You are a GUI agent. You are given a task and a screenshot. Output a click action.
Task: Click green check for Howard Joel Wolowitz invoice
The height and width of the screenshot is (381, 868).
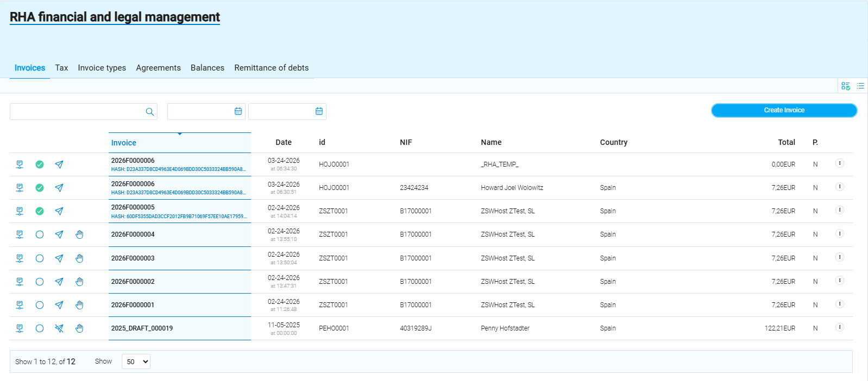click(40, 188)
